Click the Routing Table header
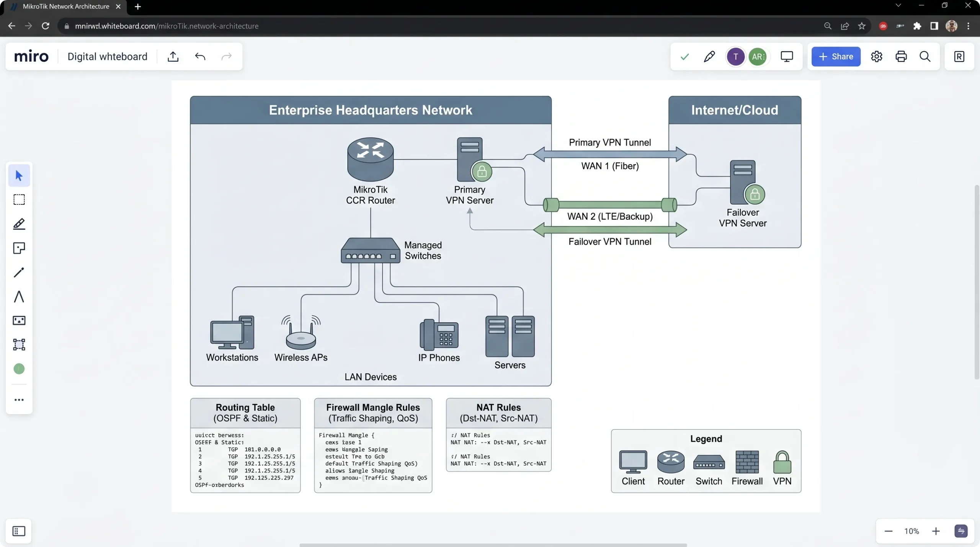The width and height of the screenshot is (980, 547). click(x=245, y=413)
